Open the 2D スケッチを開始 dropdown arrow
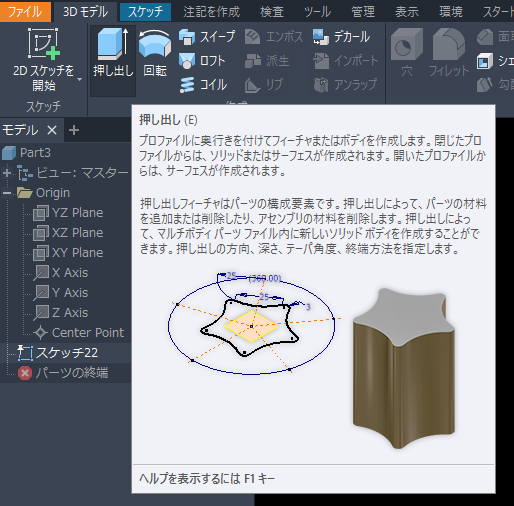Image resolution: width=514 pixels, height=506 pixels. (79, 79)
